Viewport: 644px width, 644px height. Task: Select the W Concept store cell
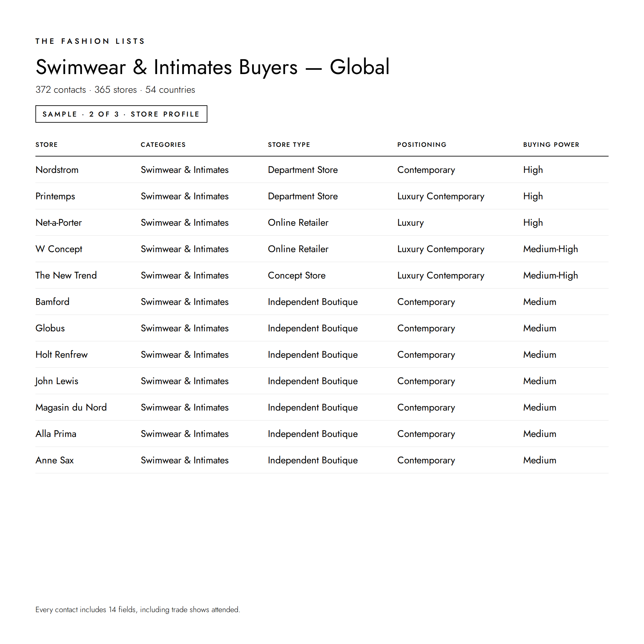[59, 249]
